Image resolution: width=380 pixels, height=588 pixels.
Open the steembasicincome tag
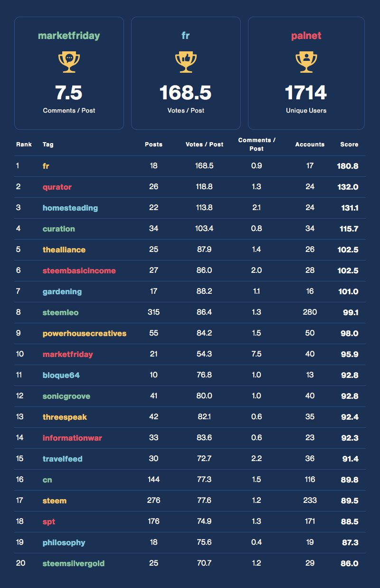(79, 270)
